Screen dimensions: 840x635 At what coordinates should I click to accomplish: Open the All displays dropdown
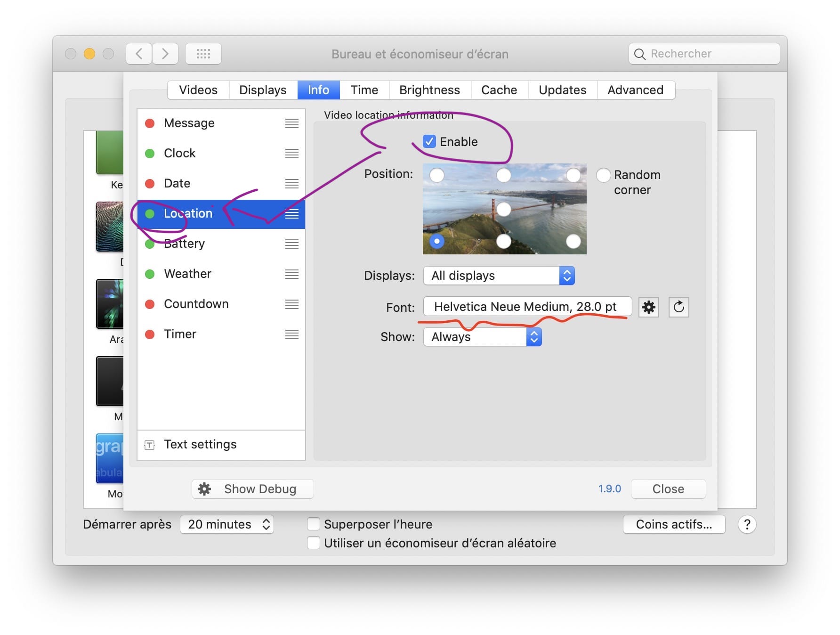click(x=499, y=276)
